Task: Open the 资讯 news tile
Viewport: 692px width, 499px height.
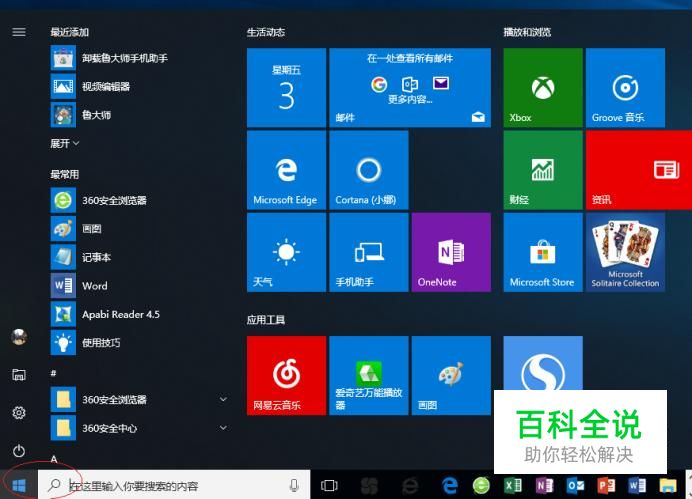Action: [x=639, y=170]
